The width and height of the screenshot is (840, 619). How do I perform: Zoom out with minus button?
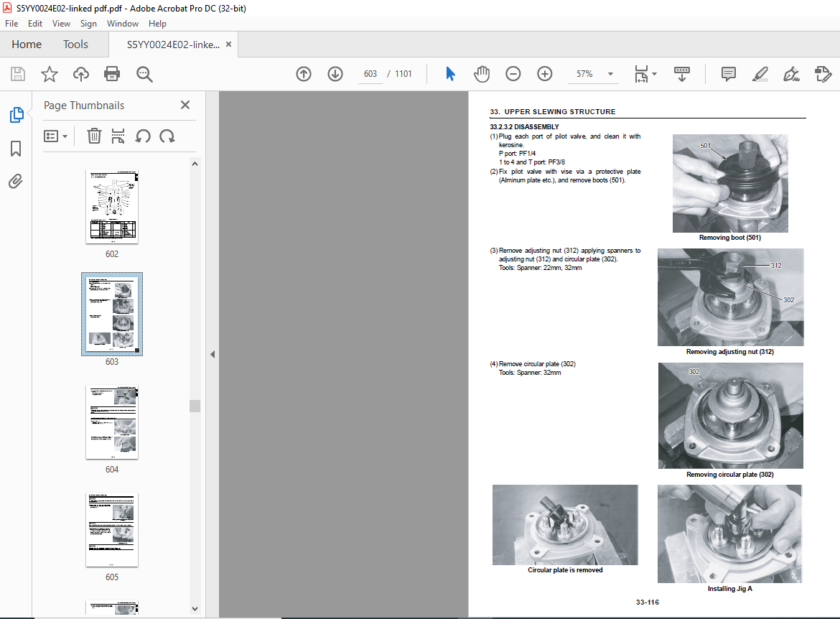[x=513, y=74]
